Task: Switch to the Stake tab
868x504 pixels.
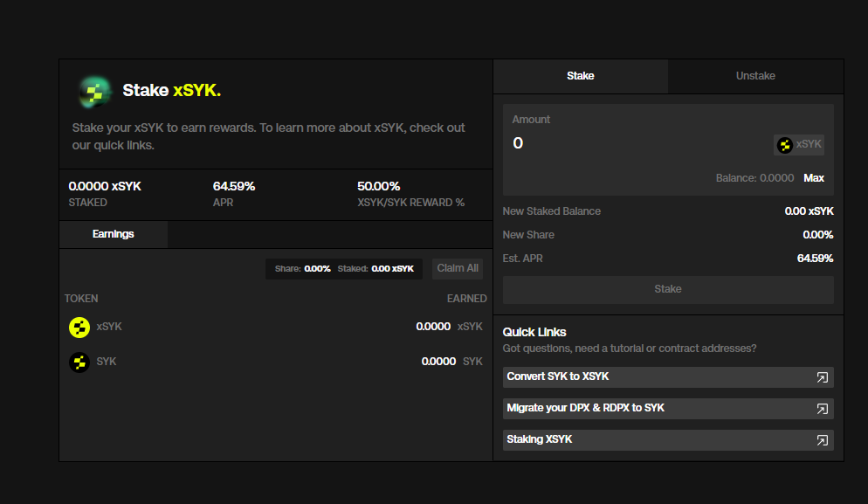Action: pyautogui.click(x=580, y=76)
